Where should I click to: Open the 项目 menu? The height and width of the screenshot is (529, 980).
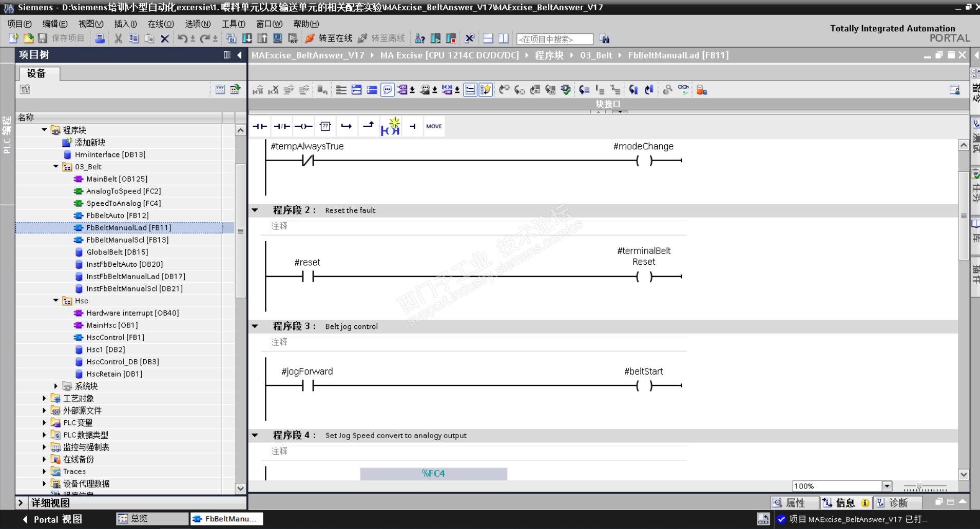pos(20,24)
